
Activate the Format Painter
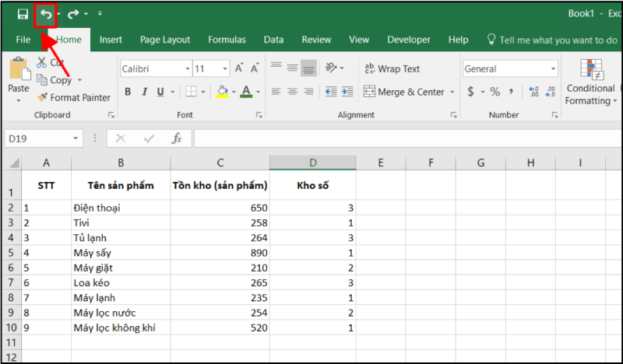pos(73,97)
